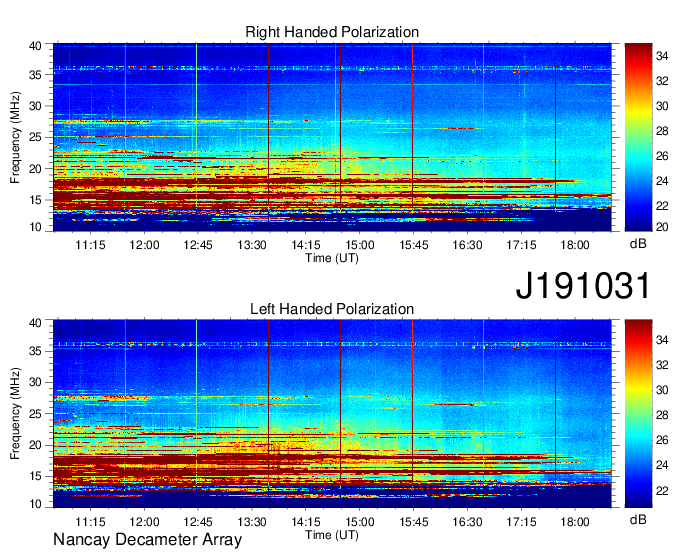Click 15 MHz tick on Right Handed plot

click(x=35, y=200)
